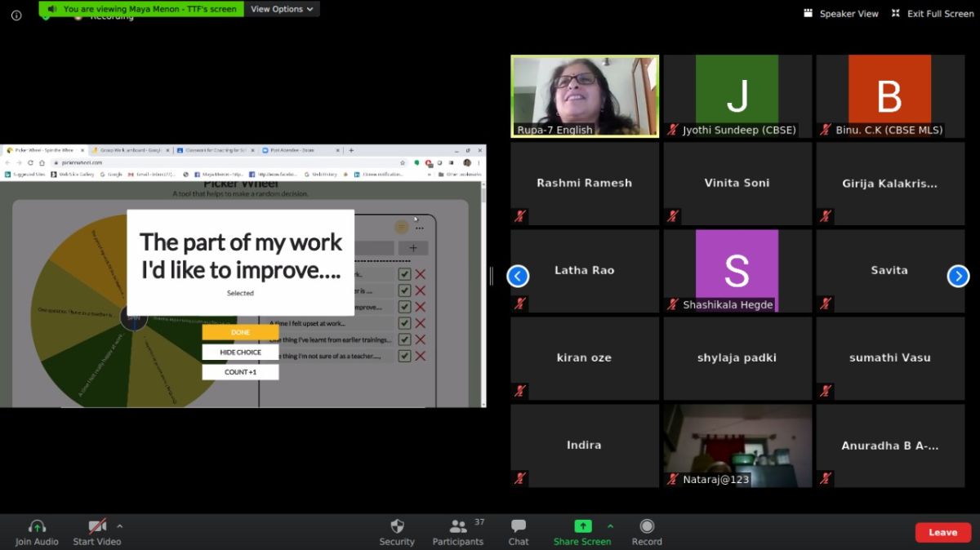The image size is (980, 550).
Task: Click the HIDE CHOICE button
Action: [240, 352]
